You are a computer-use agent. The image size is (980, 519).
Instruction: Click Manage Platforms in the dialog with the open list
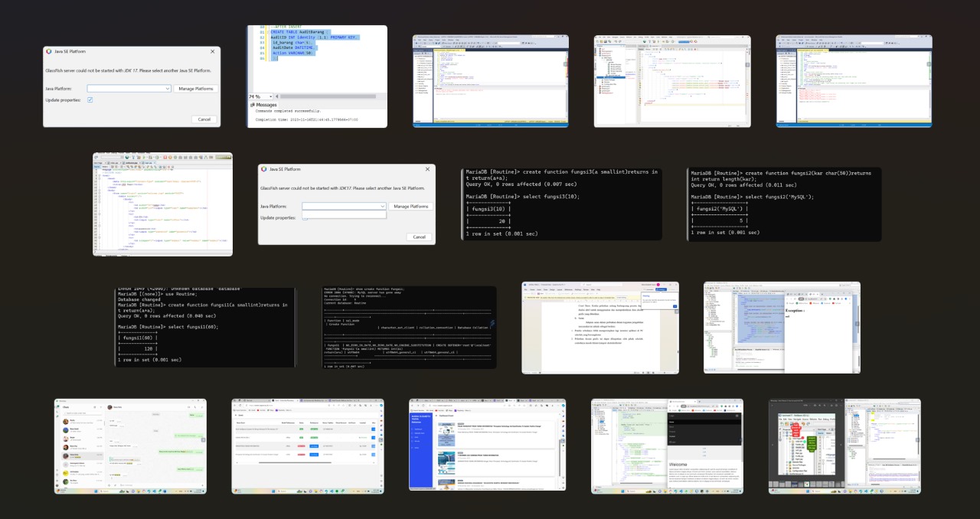coord(410,207)
